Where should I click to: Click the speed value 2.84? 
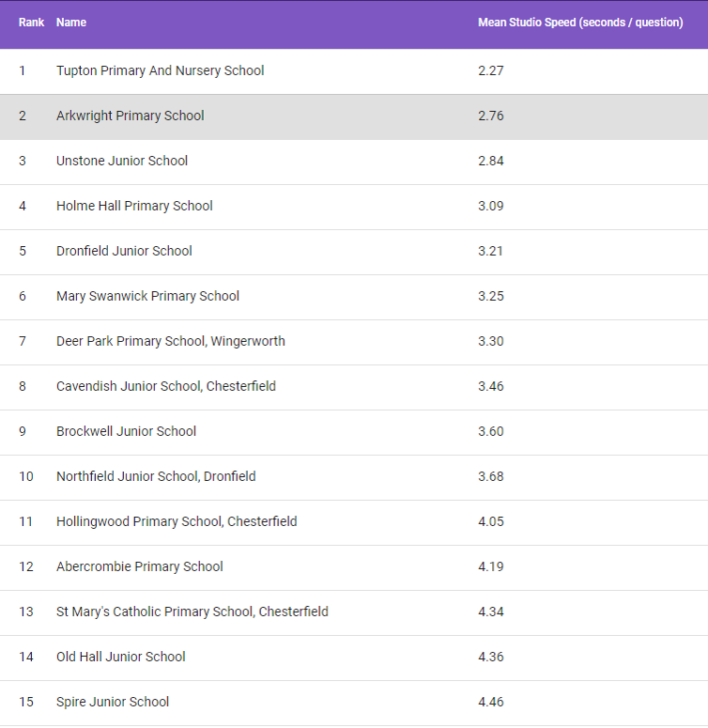(x=491, y=161)
